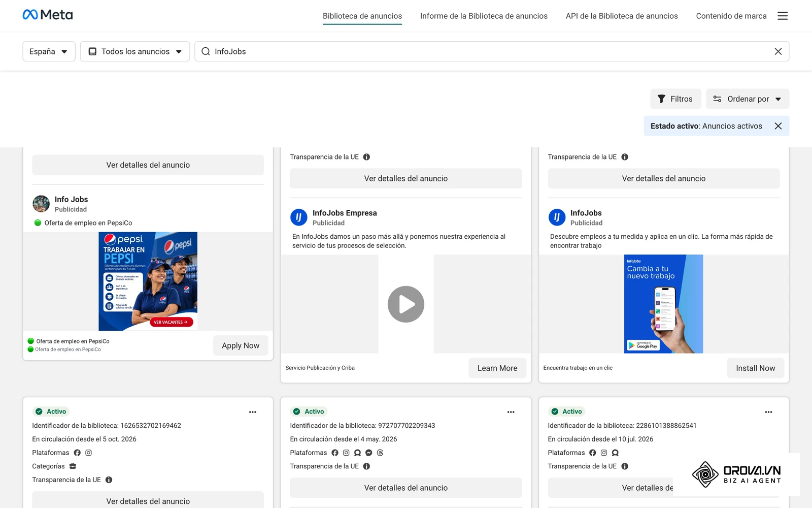Screen dimensions: 812x508
Task: Click Threads platform icon on 4 may. ad
Action: coord(380,453)
